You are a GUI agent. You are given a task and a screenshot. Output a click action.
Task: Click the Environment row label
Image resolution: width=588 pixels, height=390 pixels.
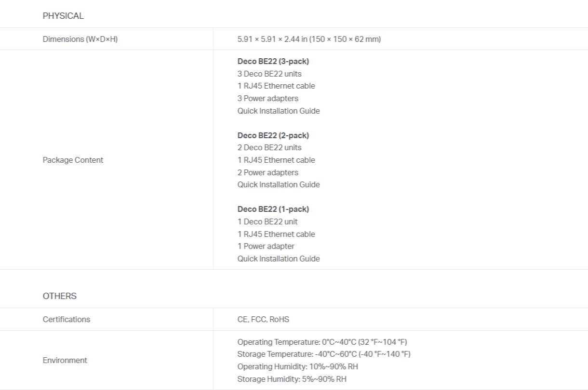pos(65,360)
